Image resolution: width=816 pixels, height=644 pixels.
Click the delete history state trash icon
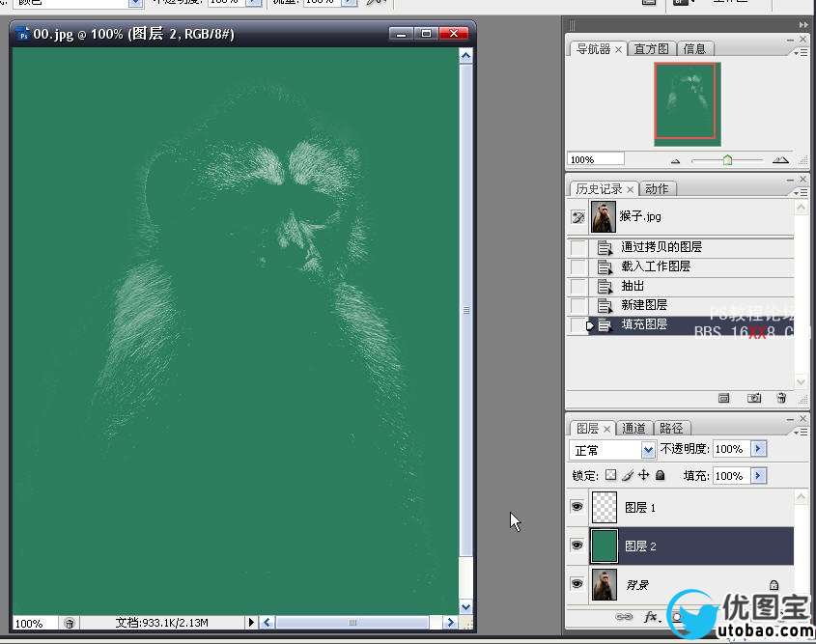tap(781, 399)
